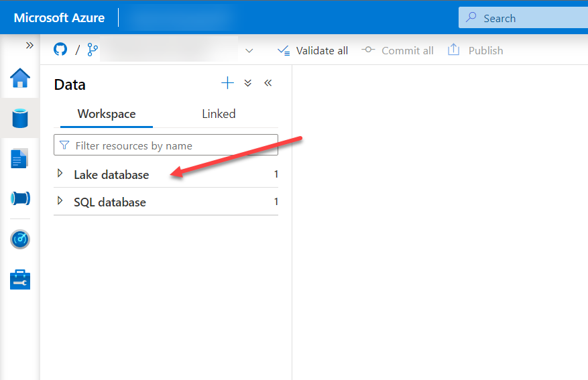Add a new resource with plus icon
Image resolution: width=588 pixels, height=380 pixels.
pos(228,83)
